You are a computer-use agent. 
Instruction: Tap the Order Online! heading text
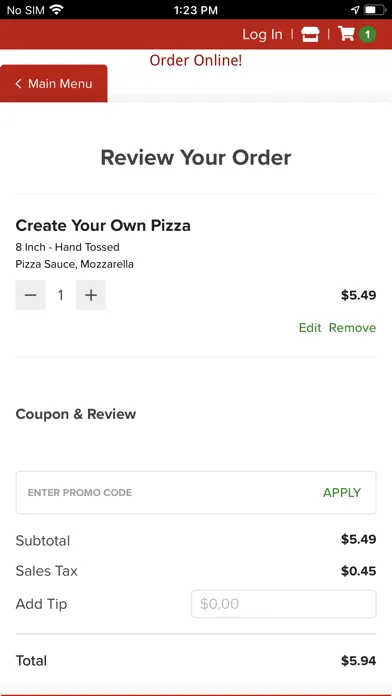(x=196, y=60)
